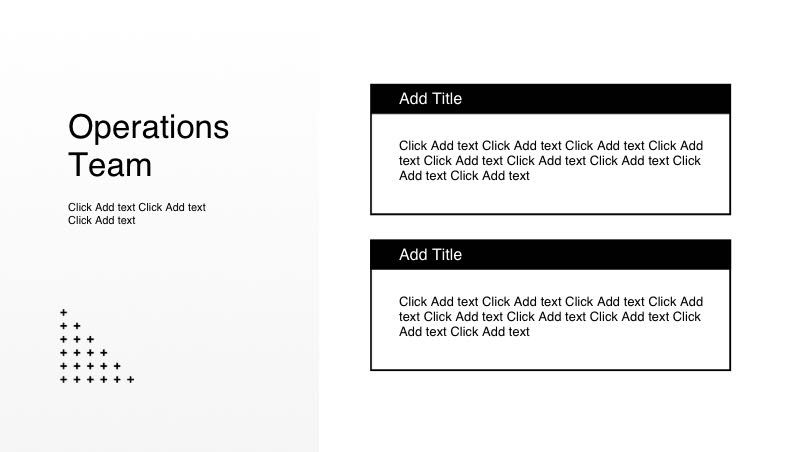The image size is (804, 452).
Task: Click blank space below the text in upper box
Action: pyautogui.click(x=550, y=198)
